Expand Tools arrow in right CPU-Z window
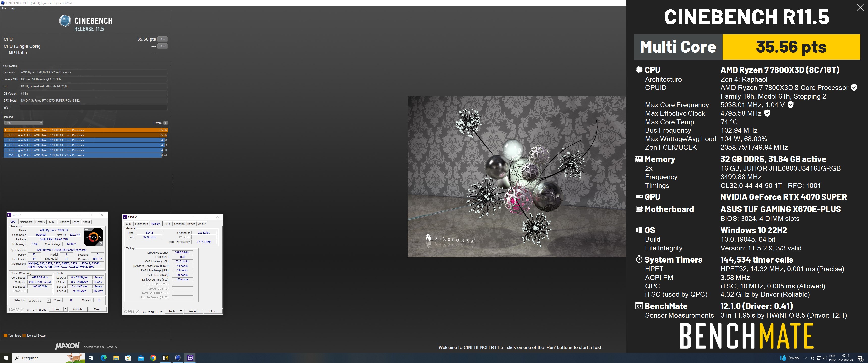This screenshot has width=868, height=363. pyautogui.click(x=181, y=311)
